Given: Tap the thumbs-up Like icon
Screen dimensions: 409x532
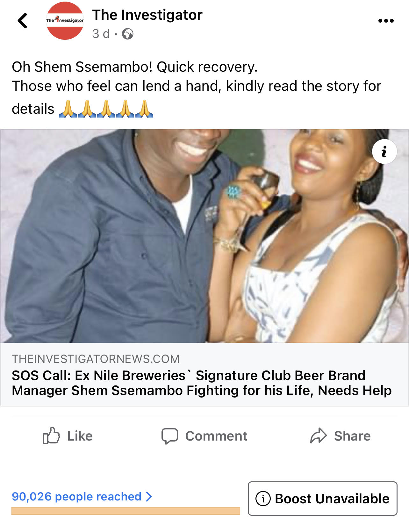Looking at the screenshot, I should point(51,435).
